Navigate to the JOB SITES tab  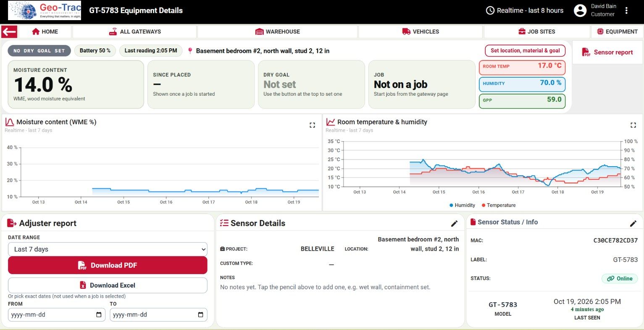click(537, 31)
